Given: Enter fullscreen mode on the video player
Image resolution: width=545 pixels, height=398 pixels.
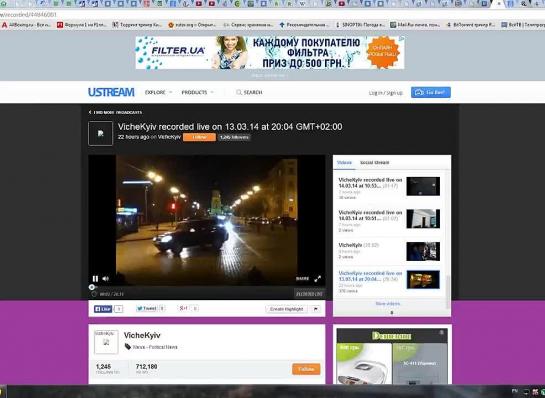Looking at the screenshot, I should click(x=317, y=279).
